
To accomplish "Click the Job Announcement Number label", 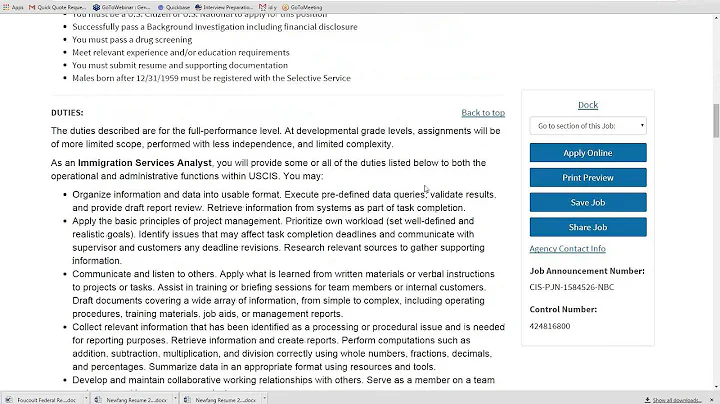I will [x=587, y=271].
